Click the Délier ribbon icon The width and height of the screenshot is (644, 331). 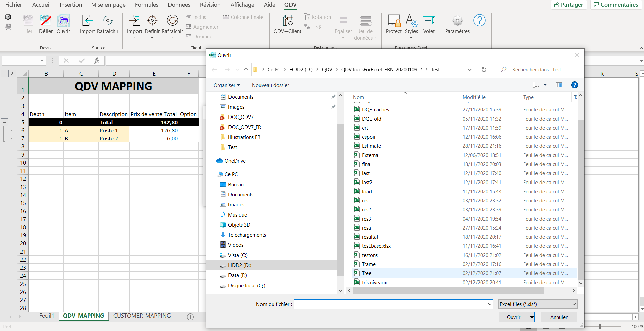pos(46,21)
